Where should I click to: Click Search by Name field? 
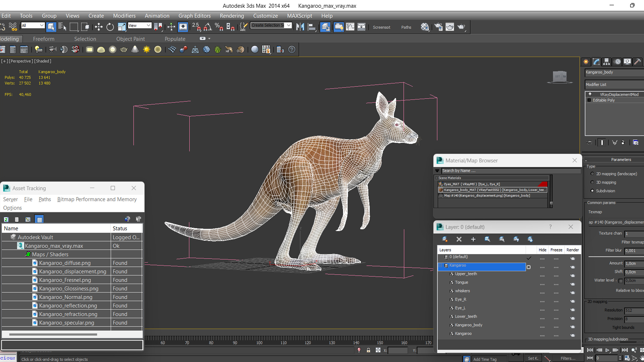511,171
